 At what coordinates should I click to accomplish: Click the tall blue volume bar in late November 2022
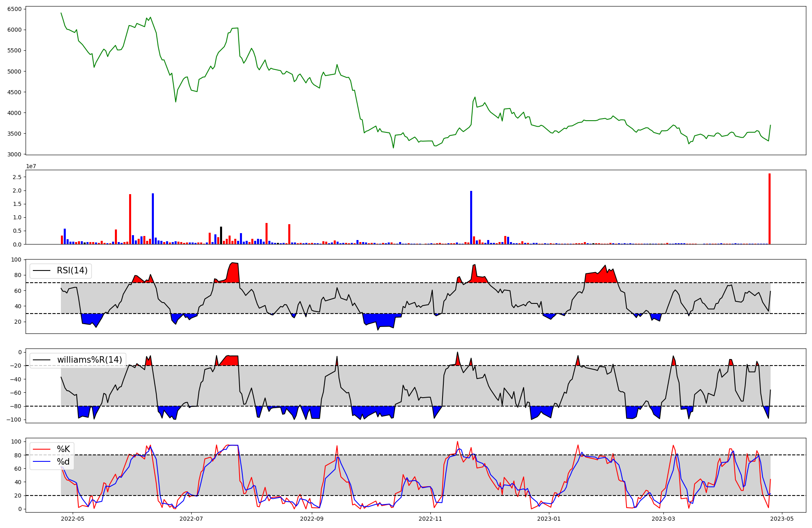471,217
